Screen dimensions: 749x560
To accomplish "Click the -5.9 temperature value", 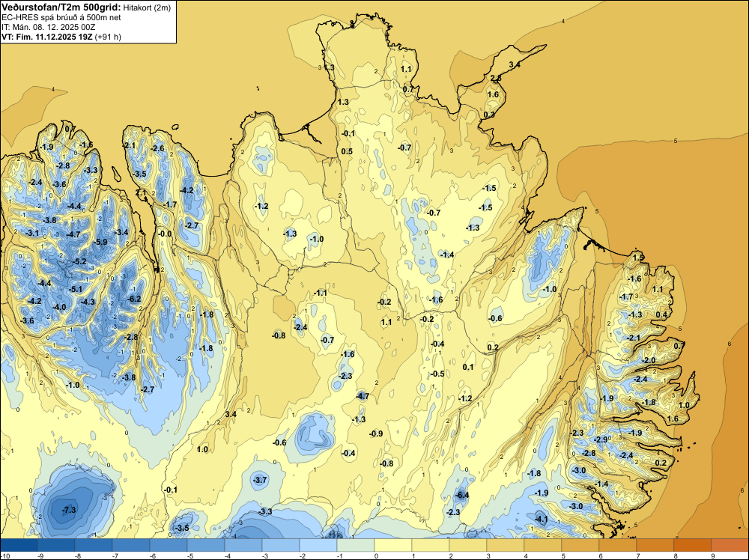I will tap(101, 242).
